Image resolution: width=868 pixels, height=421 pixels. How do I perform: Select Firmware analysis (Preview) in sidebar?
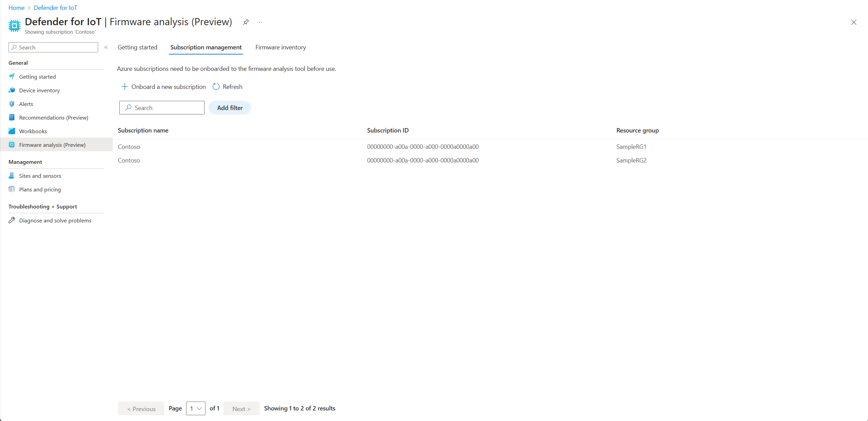tap(56, 145)
